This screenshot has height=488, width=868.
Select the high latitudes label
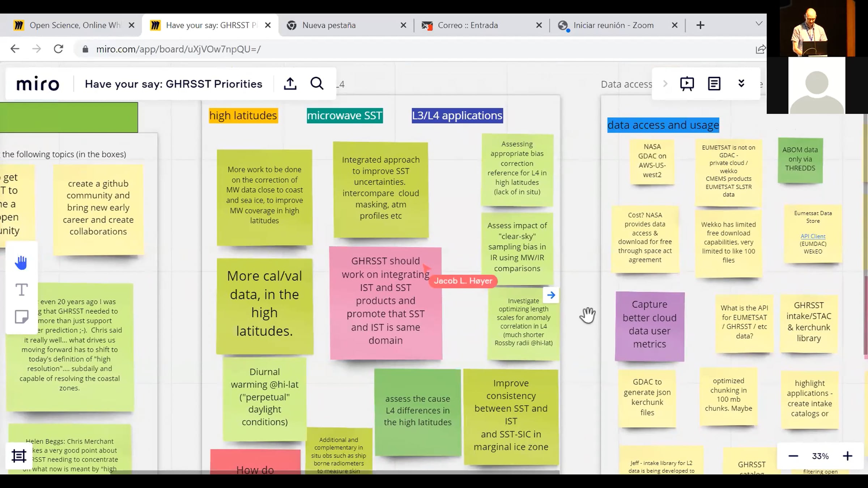coord(243,116)
